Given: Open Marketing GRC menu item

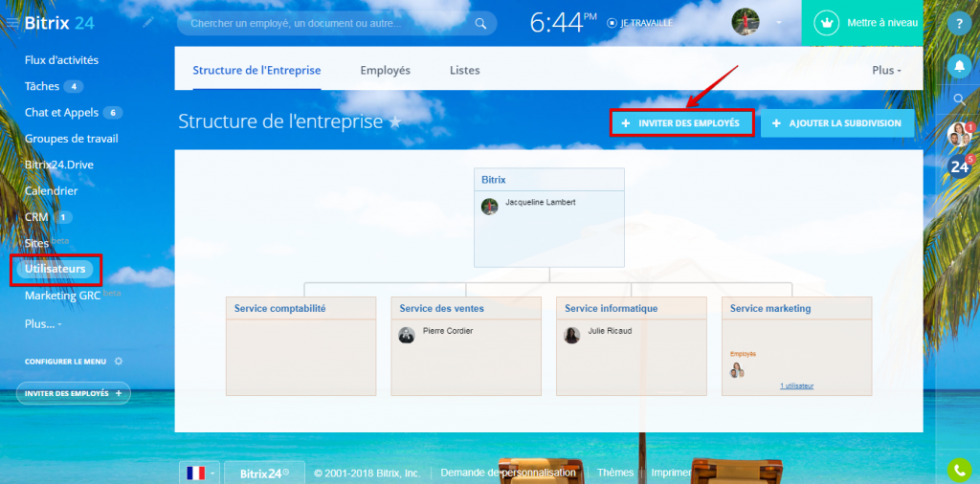Looking at the screenshot, I should (x=62, y=296).
